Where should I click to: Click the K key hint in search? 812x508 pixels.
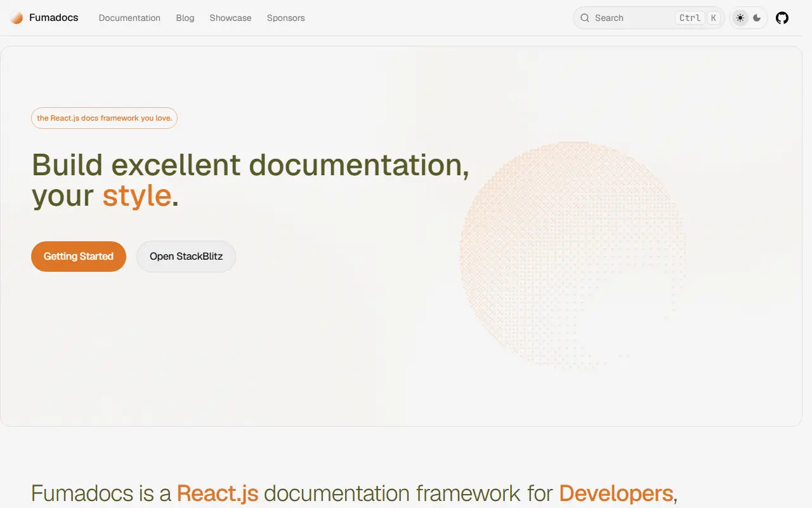coord(714,18)
